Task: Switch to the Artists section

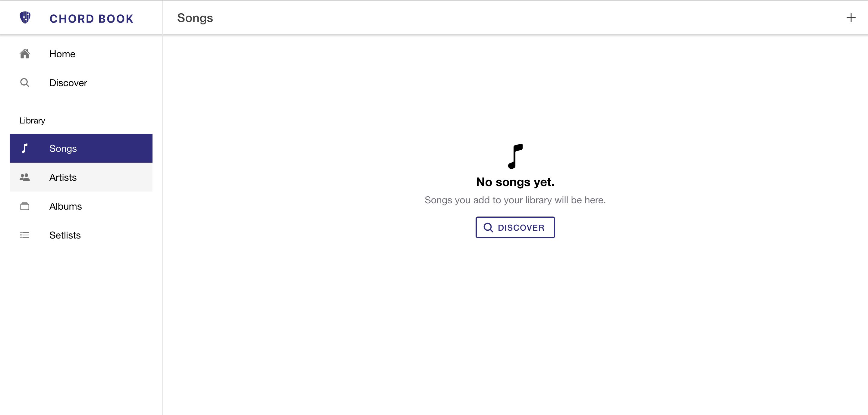Action: (63, 177)
